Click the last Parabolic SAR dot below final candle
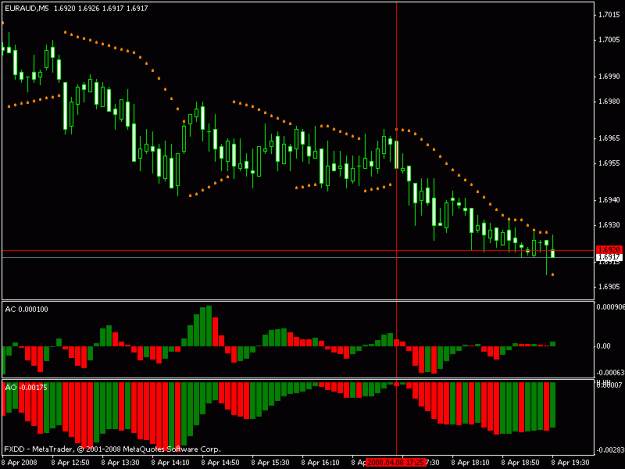Image resolution: width=625 pixels, height=469 pixels. [553, 275]
